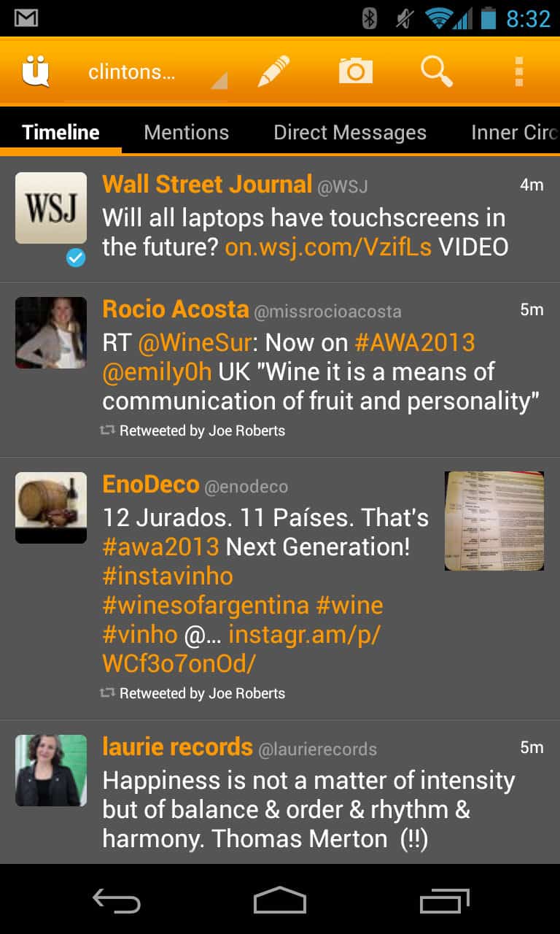Viewport: 560px width, 934px height.
Task: Tap the Android back navigation button
Action: pyautogui.click(x=117, y=901)
